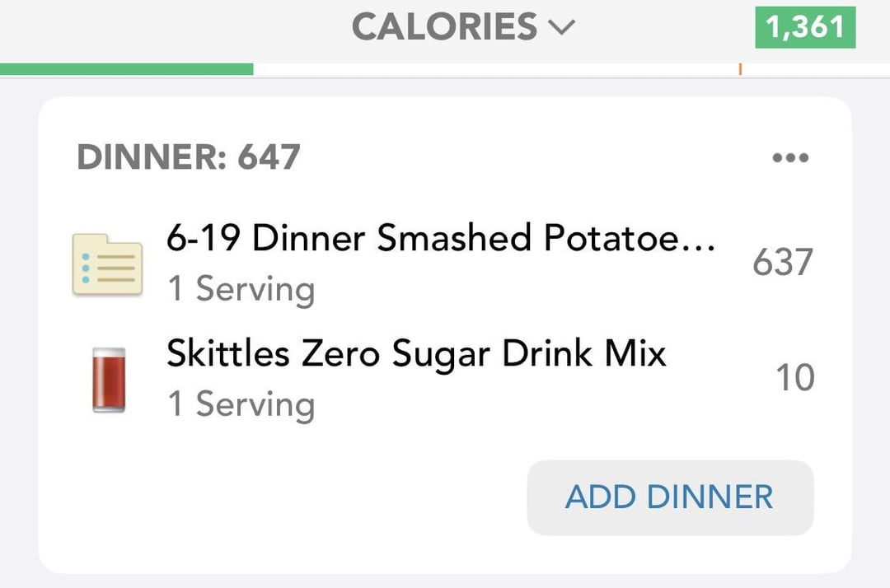
Task: Click the 647 total in Dinner header
Action: pos(269,157)
